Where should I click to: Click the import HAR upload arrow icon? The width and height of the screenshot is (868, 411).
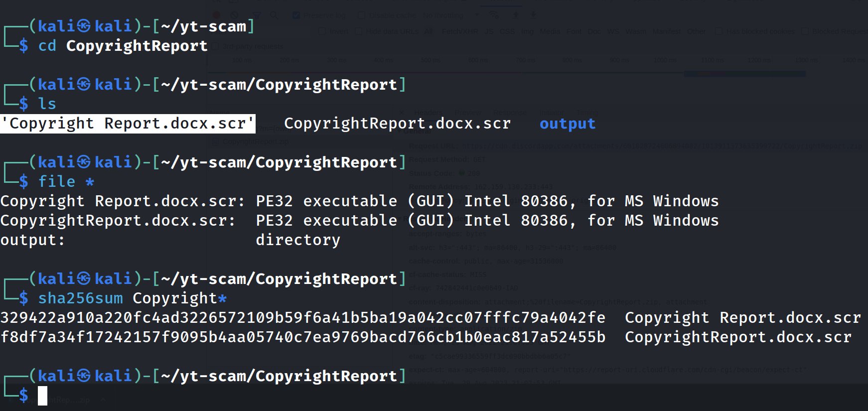(515, 15)
